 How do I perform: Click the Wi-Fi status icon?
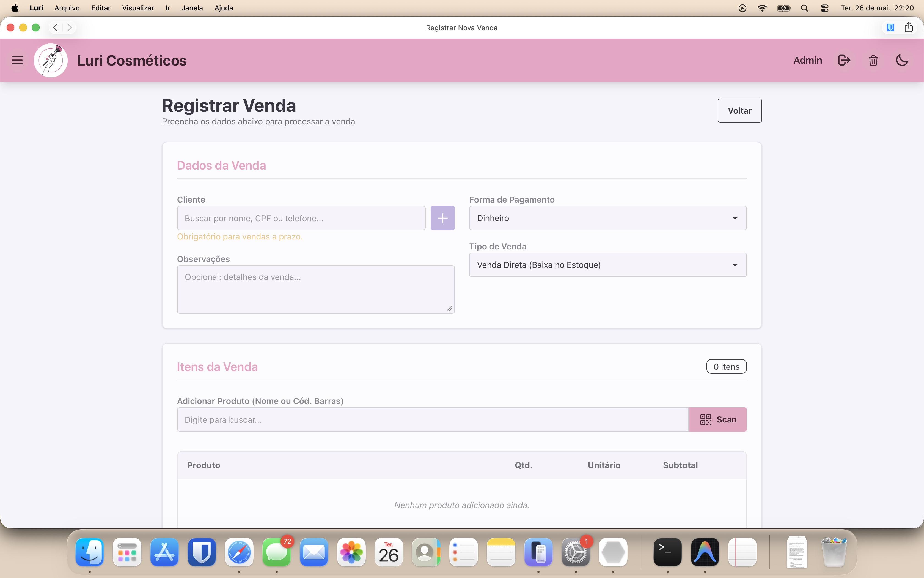762,8
